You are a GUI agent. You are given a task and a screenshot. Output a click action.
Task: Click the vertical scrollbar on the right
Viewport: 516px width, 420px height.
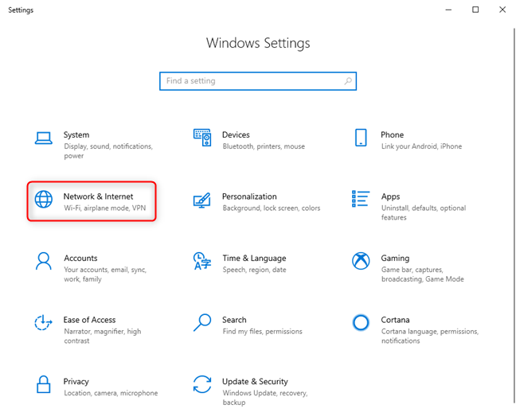514,216
